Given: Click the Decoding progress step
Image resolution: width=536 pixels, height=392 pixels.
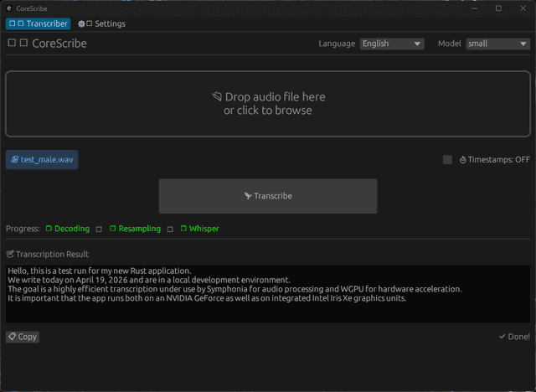Looking at the screenshot, I should [x=68, y=229].
